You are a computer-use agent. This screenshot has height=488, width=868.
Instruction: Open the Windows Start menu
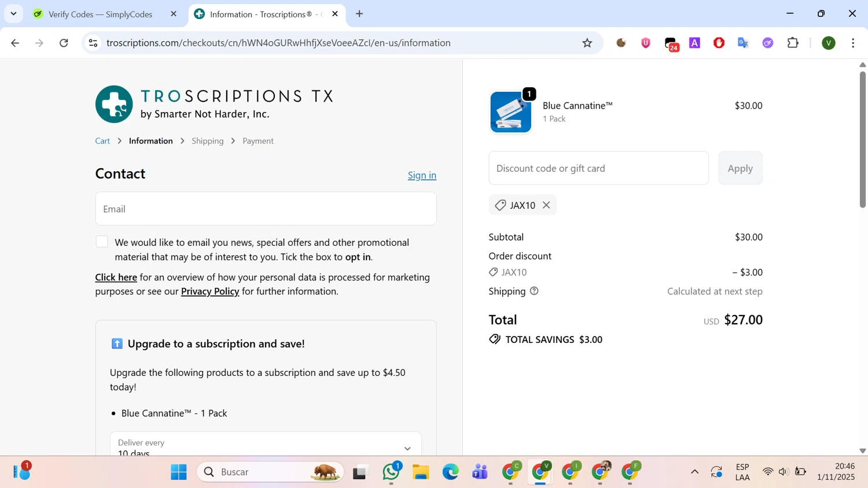tap(179, 472)
